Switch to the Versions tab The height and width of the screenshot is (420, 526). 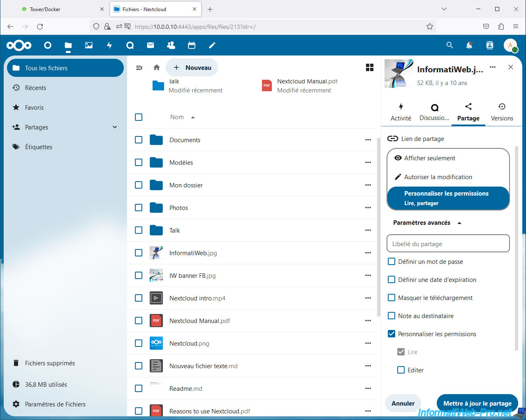tap(502, 112)
